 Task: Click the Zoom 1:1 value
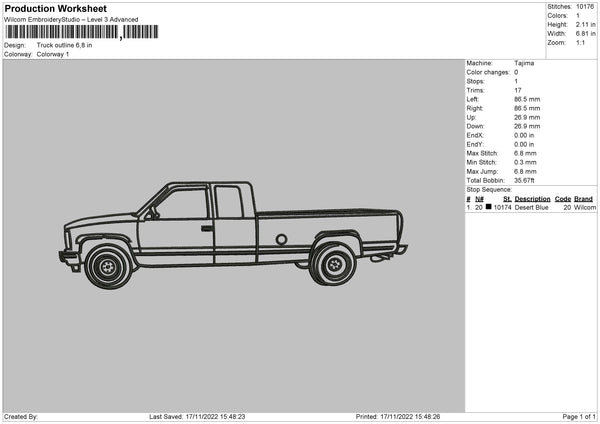point(581,43)
